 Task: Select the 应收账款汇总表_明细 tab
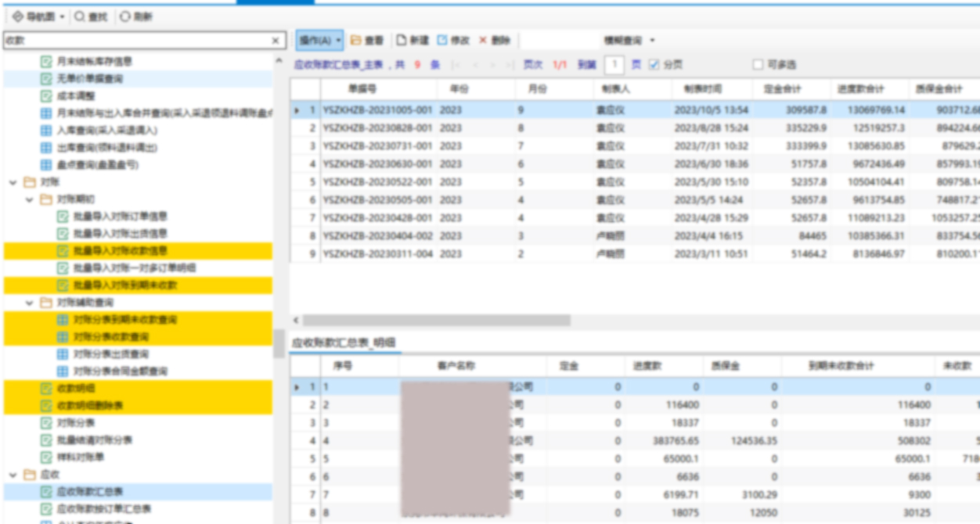point(344,343)
